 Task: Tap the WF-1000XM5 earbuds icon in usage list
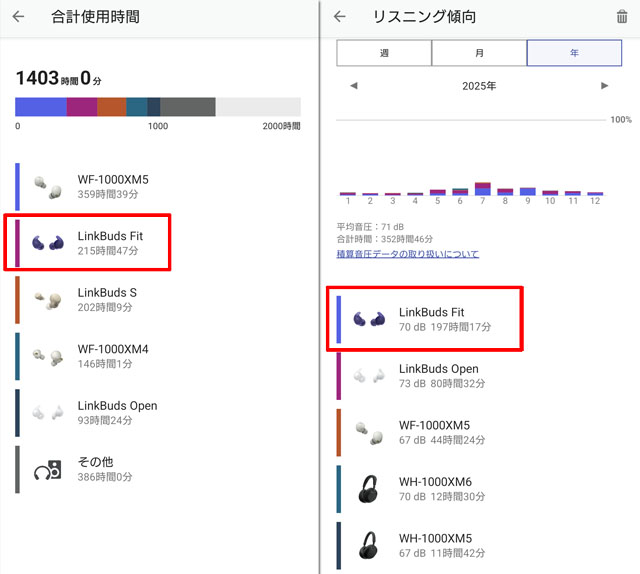tap(45, 186)
